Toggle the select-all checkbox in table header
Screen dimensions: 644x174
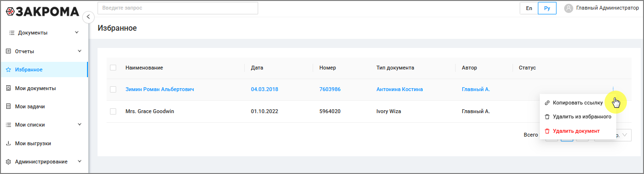[113, 68]
